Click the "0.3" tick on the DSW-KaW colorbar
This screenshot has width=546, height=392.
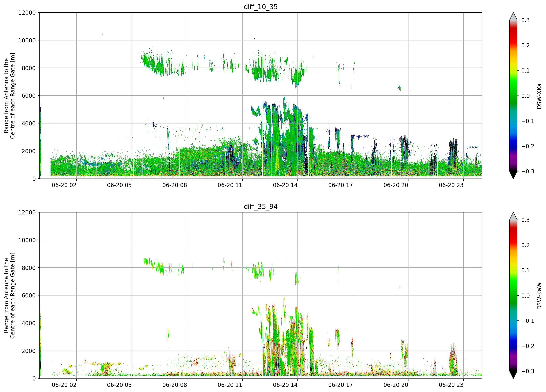point(525,220)
